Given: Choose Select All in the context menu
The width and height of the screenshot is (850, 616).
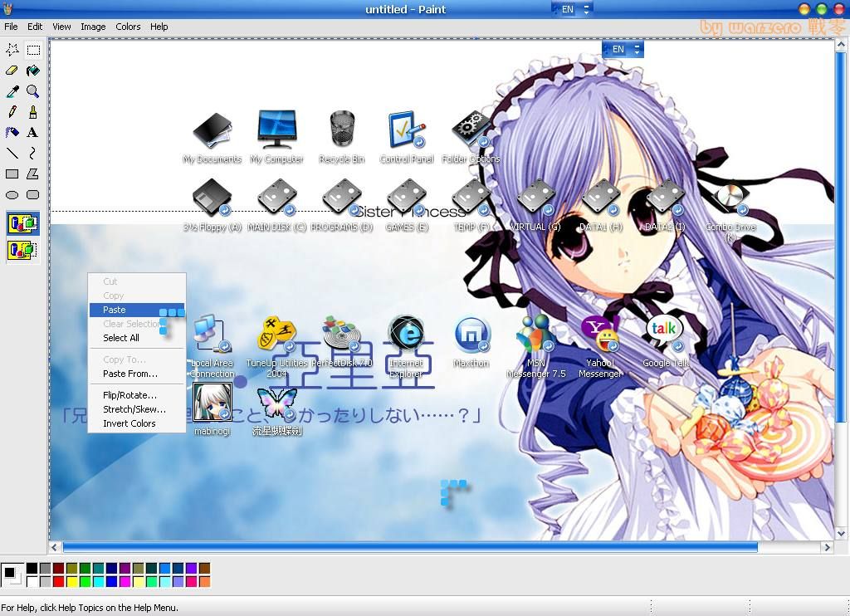Looking at the screenshot, I should tap(137, 338).
